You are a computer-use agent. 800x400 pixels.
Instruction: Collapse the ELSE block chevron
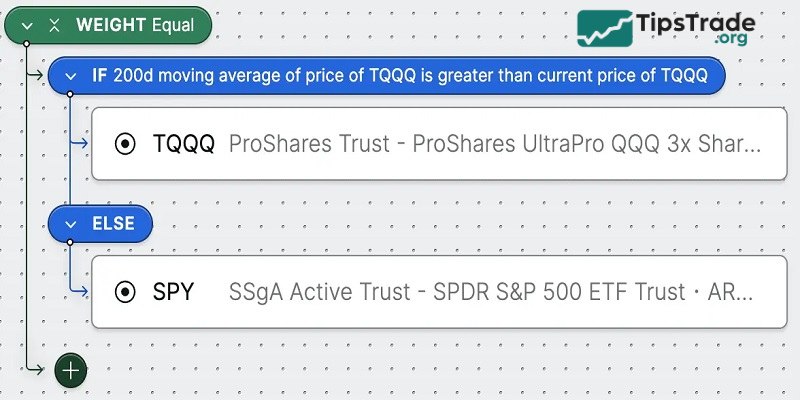71,225
